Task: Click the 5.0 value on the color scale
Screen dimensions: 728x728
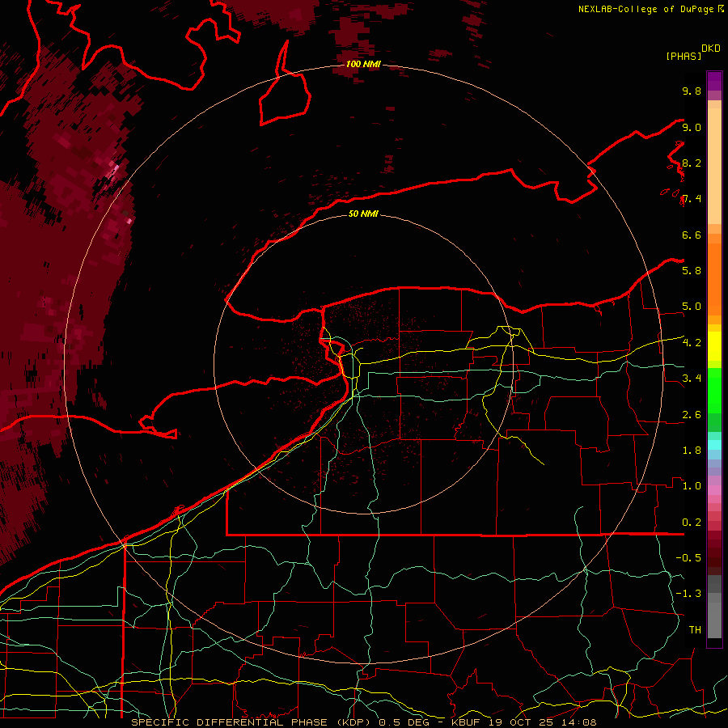Action: [x=692, y=307]
